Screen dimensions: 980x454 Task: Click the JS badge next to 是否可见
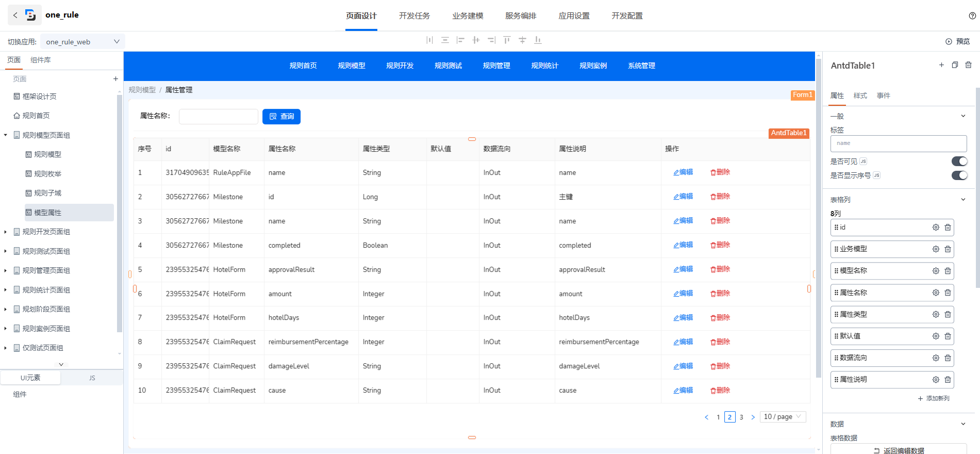(x=863, y=161)
